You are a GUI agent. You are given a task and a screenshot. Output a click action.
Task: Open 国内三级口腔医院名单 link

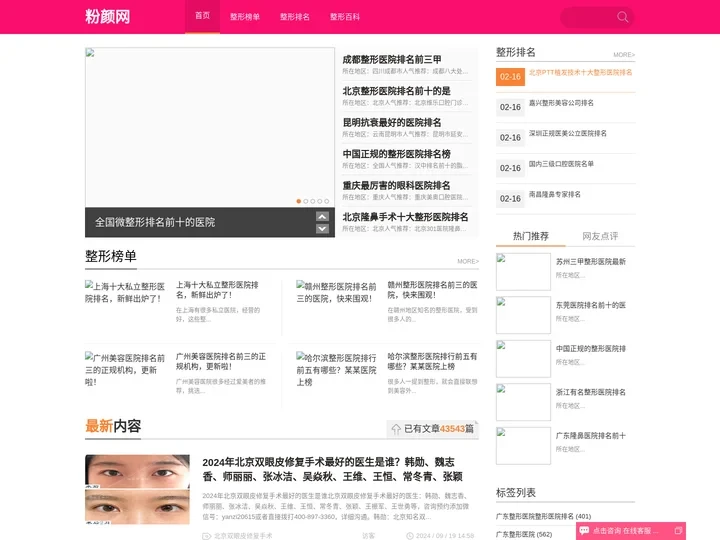561,164
